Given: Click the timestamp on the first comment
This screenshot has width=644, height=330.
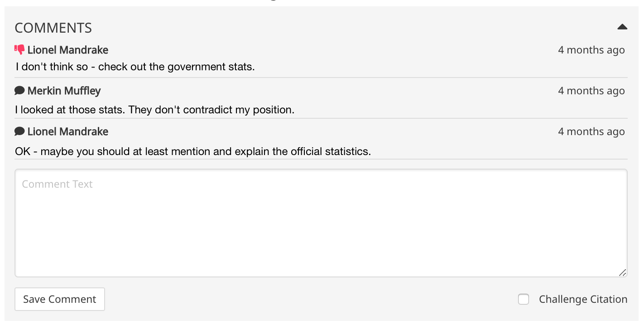Looking at the screenshot, I should coord(591,50).
